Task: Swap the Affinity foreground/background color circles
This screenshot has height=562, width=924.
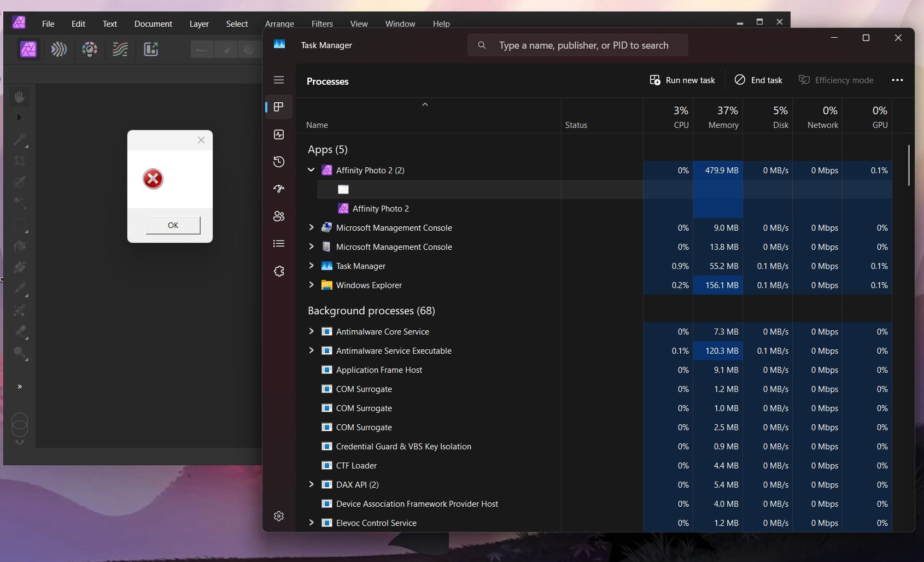Action: [20, 442]
